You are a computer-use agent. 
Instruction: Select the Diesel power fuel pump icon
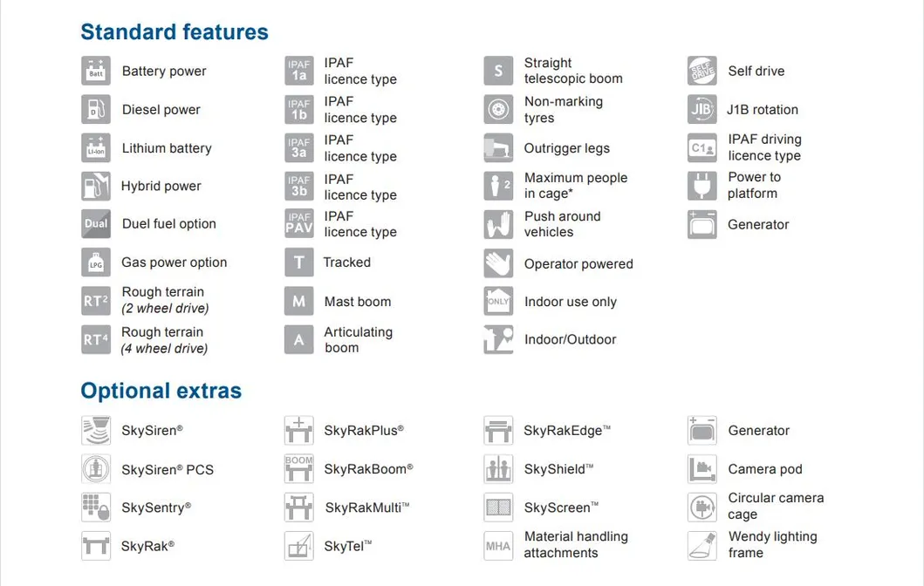click(96, 110)
